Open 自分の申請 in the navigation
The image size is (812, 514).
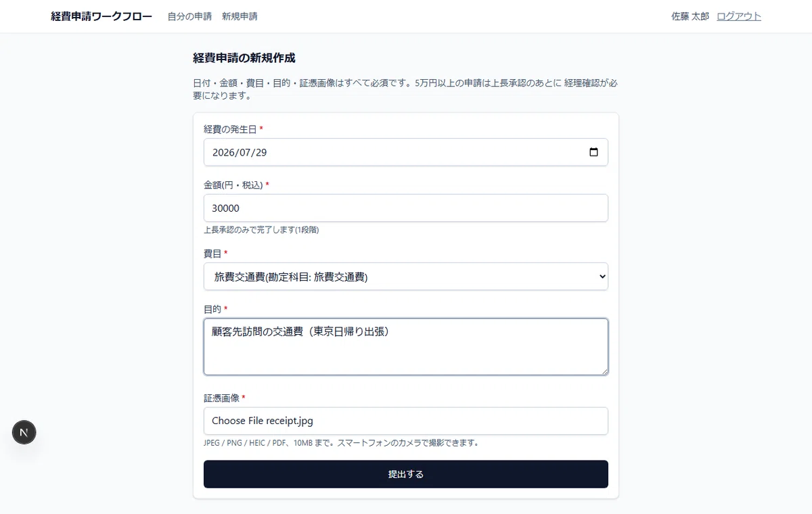(x=190, y=16)
